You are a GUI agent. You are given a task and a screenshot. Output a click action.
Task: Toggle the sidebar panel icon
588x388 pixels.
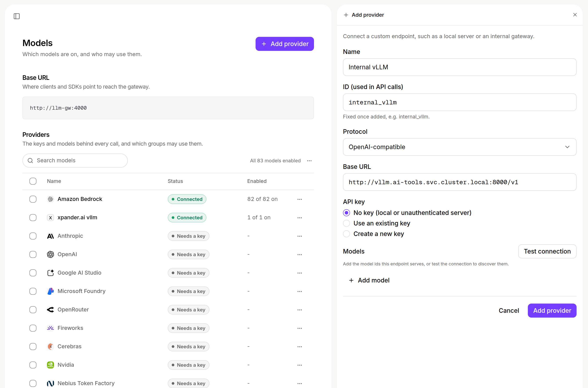(x=17, y=16)
